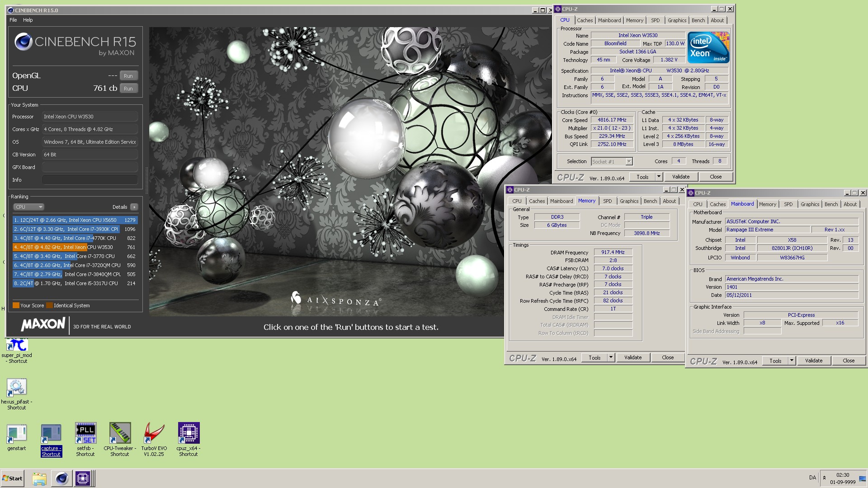Click Show desktop icon in tray
Image resolution: width=868 pixels, height=488 pixels.
[863, 479]
